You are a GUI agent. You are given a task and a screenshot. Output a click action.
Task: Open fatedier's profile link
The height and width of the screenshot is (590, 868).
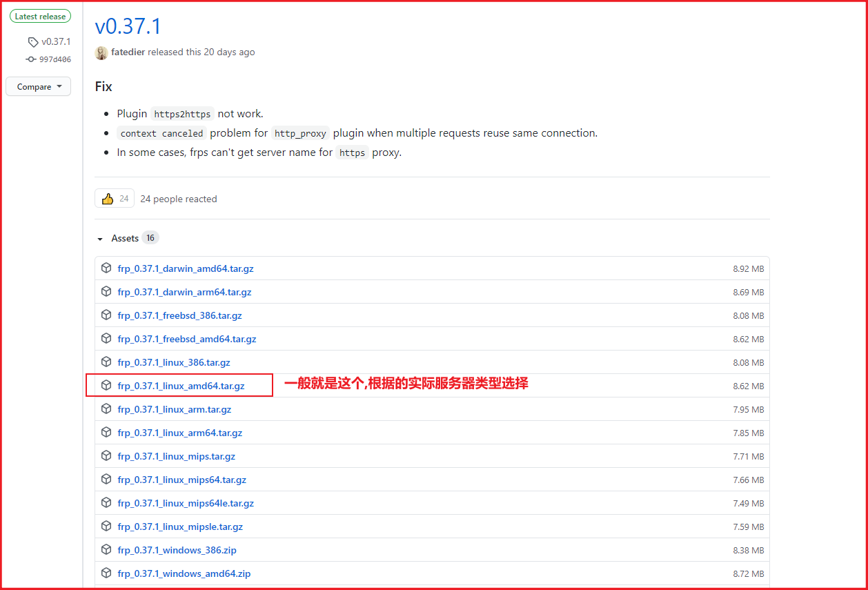coord(128,52)
